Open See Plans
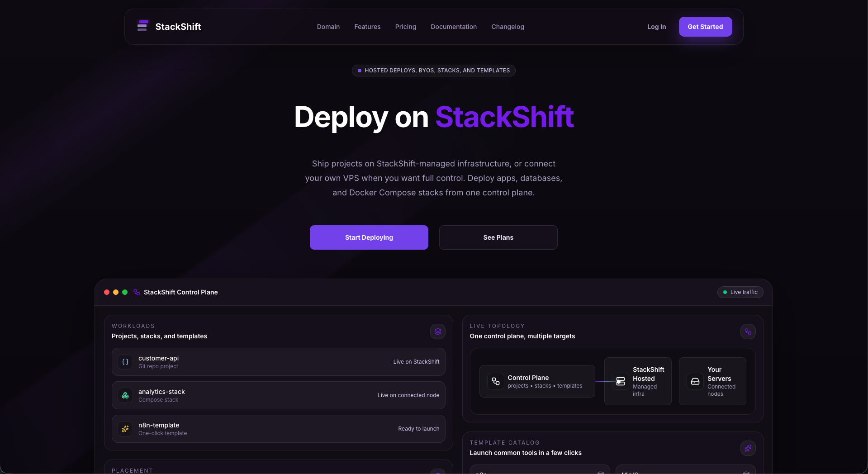Image resolution: width=868 pixels, height=474 pixels. 498,237
